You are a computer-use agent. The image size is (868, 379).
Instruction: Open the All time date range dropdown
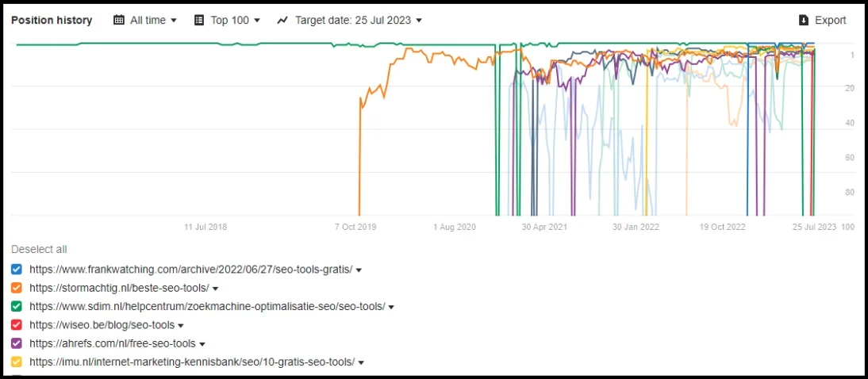153,20
